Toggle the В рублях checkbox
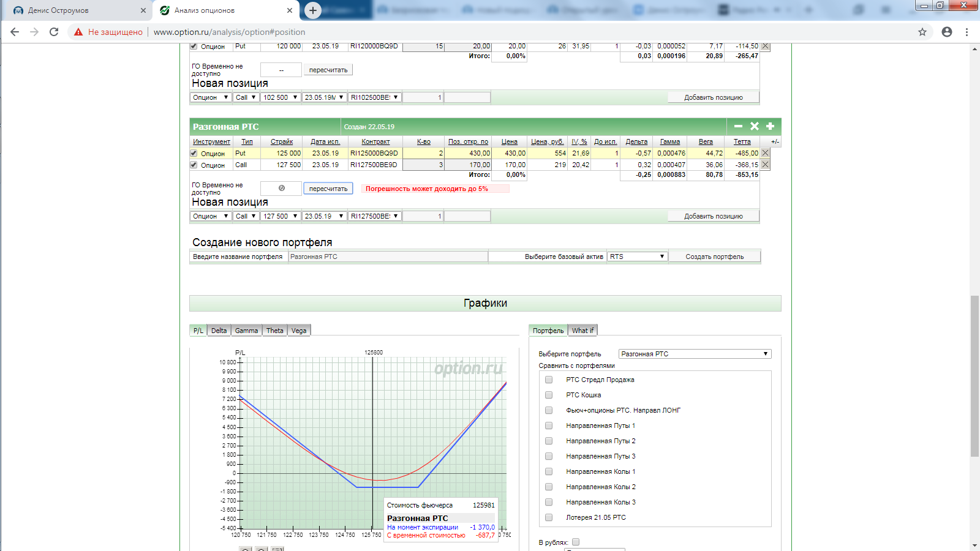The height and width of the screenshot is (551, 980). pos(576,542)
